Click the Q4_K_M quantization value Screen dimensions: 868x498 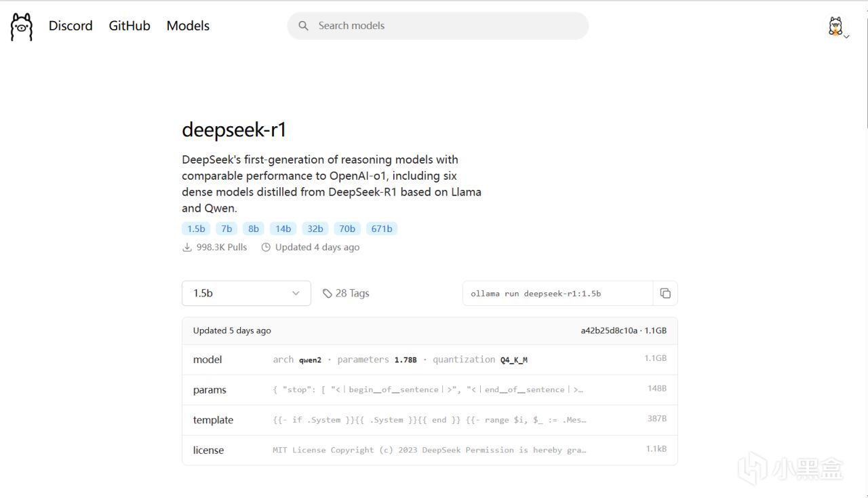tap(514, 360)
